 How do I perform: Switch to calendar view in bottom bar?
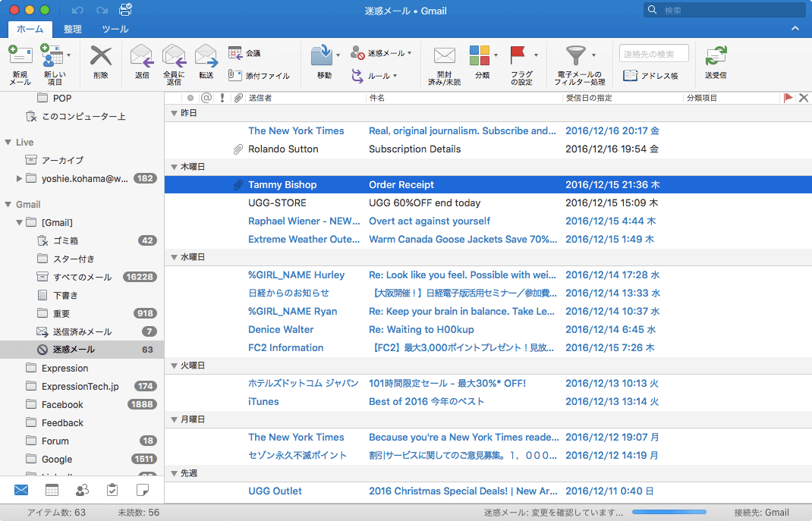52,490
